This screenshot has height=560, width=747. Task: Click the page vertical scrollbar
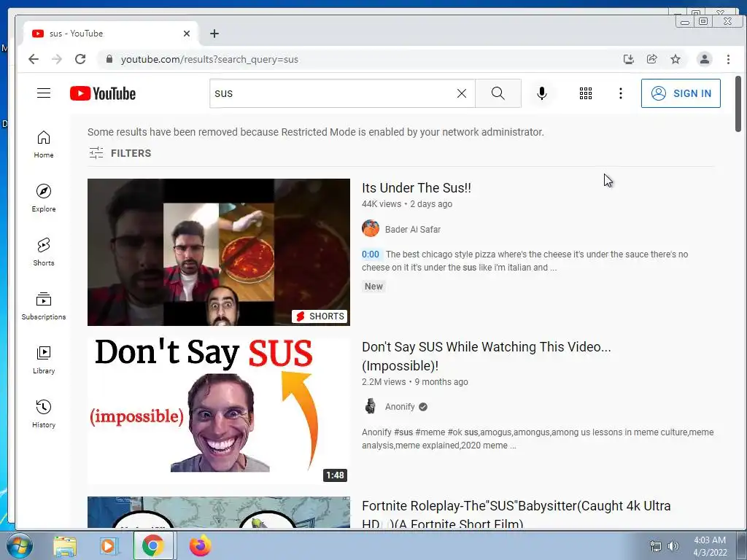pos(738,104)
